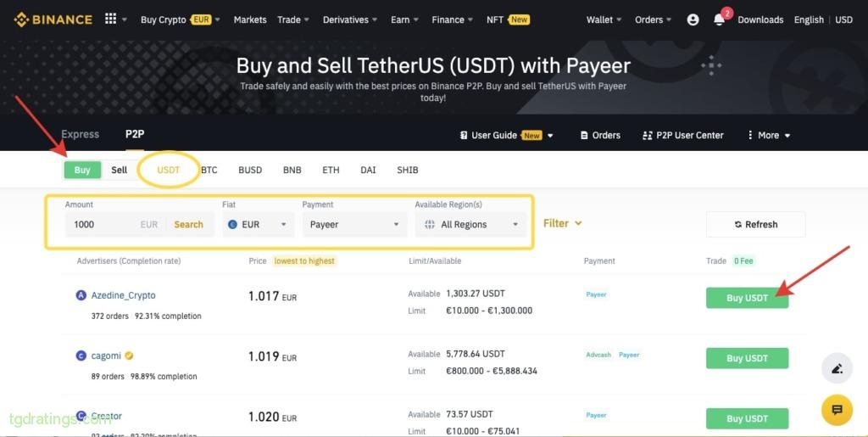This screenshot has height=437, width=868.
Task: Click the Orders document icon
Action: point(583,135)
